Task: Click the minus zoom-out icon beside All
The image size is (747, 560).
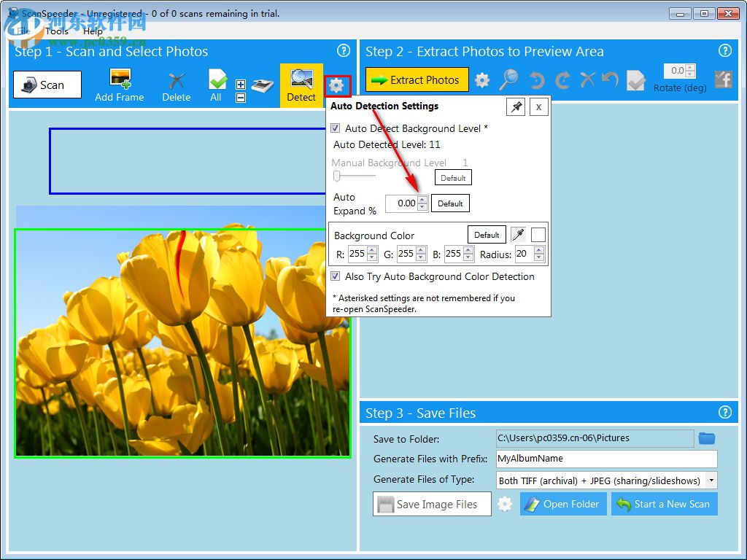Action: tap(241, 98)
